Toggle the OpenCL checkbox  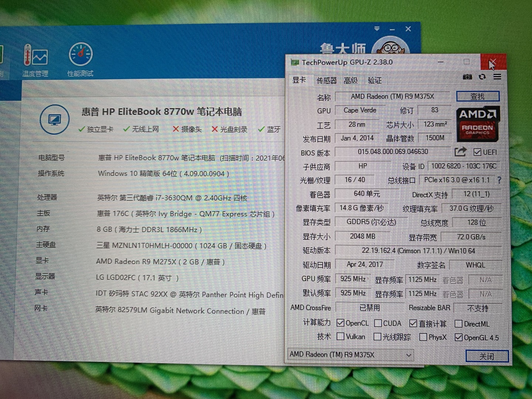click(x=340, y=323)
